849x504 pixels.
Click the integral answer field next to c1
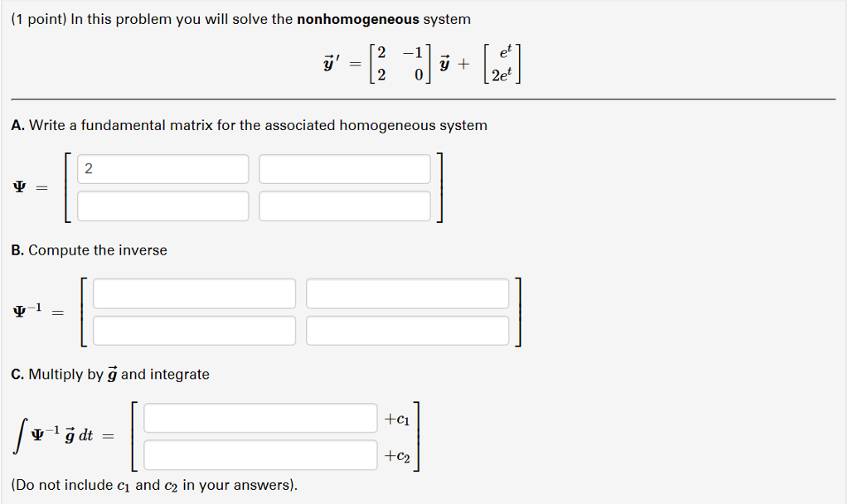[260, 418]
